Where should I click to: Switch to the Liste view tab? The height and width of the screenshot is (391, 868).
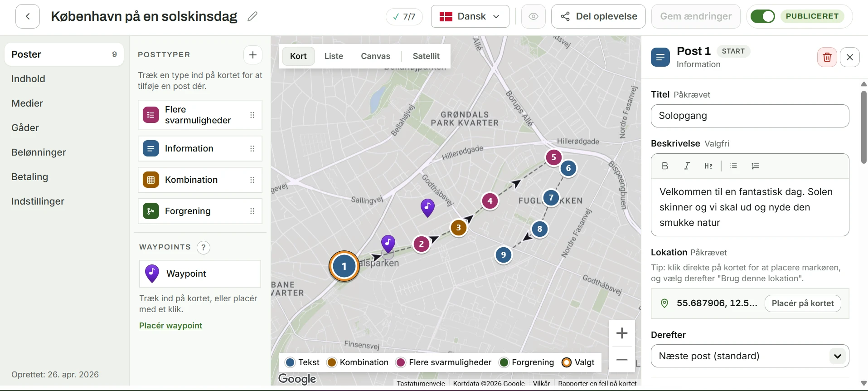pyautogui.click(x=334, y=56)
